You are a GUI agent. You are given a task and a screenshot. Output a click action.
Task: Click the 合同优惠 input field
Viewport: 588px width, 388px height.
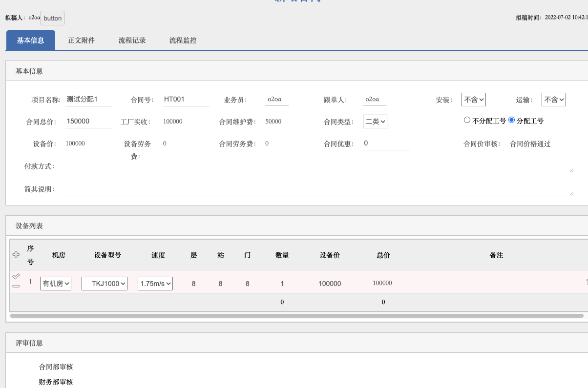tap(386, 143)
